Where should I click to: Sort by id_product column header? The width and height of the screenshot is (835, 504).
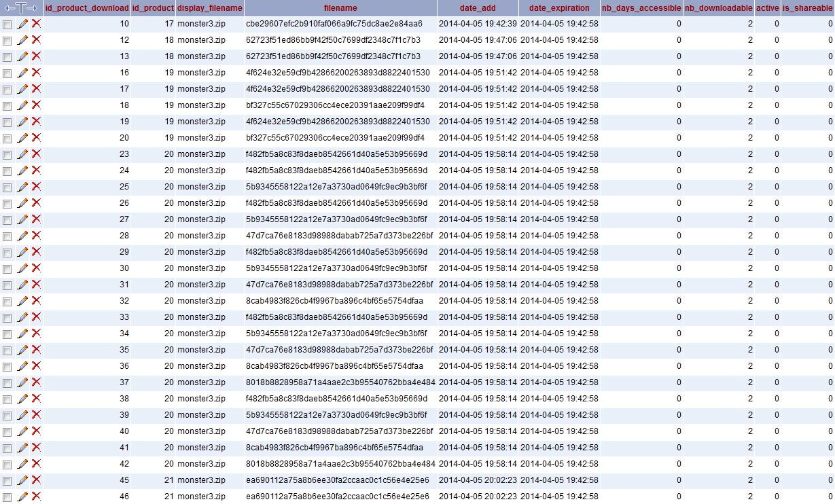(153, 7)
